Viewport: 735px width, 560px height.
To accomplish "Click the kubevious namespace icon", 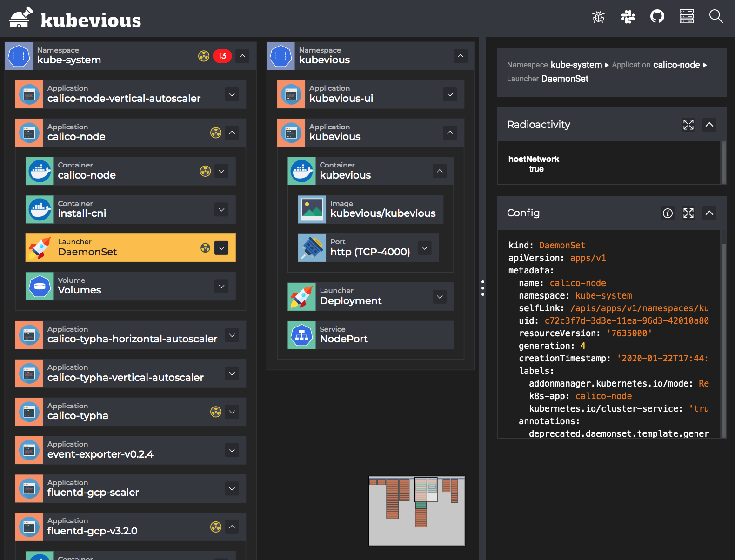I will [281, 56].
